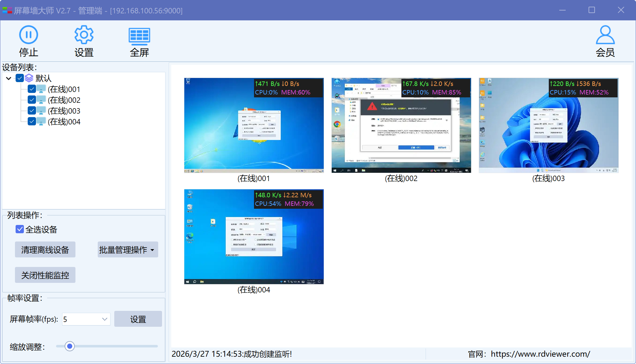Click the 默认 group layers icon

29,78
